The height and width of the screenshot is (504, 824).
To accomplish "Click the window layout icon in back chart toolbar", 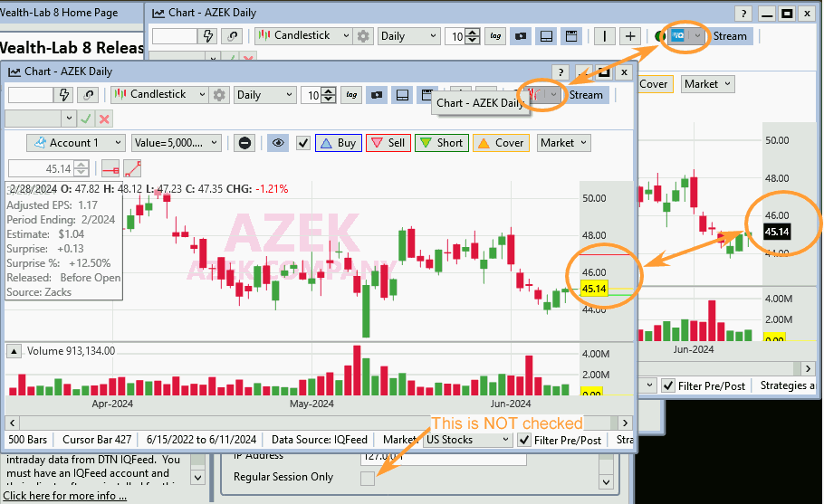I will [x=571, y=36].
